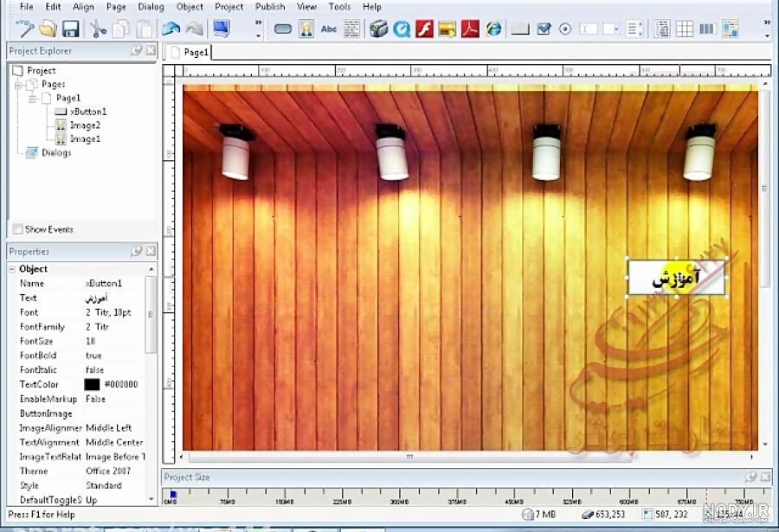Screen dimensions: 779x532
Task: Insert a QuickTime object
Action: click(x=402, y=29)
